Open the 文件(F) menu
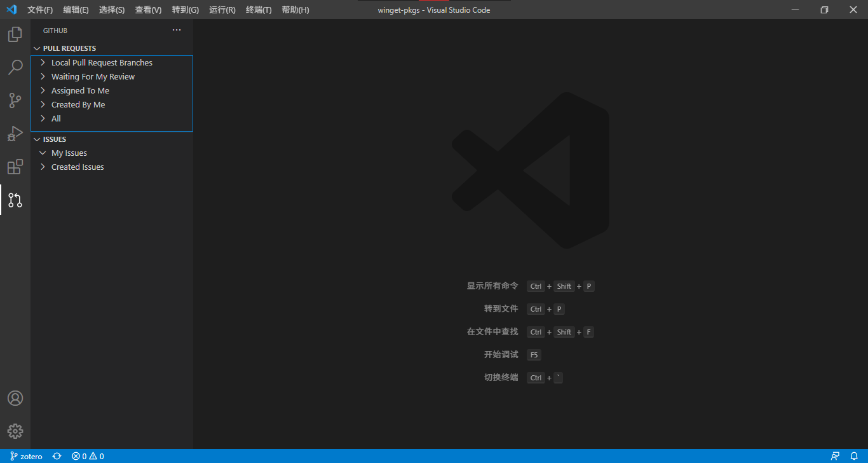The width and height of the screenshot is (868, 463). point(39,10)
